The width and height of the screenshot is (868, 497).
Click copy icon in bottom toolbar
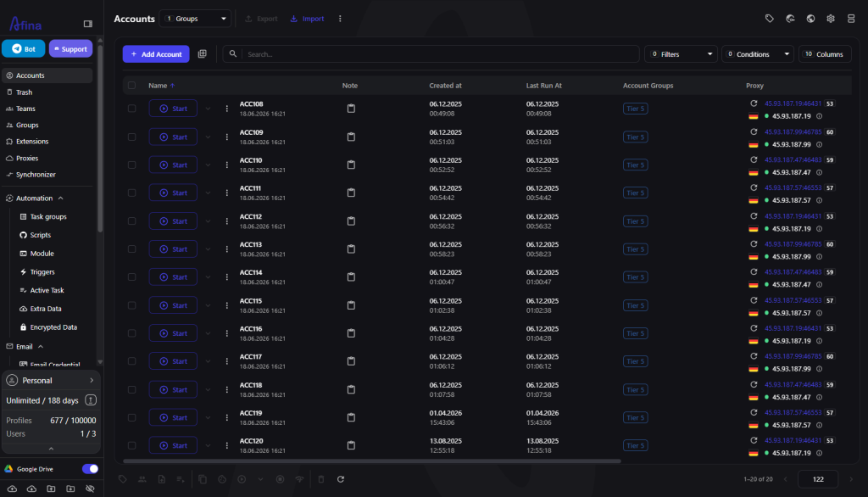(203, 479)
